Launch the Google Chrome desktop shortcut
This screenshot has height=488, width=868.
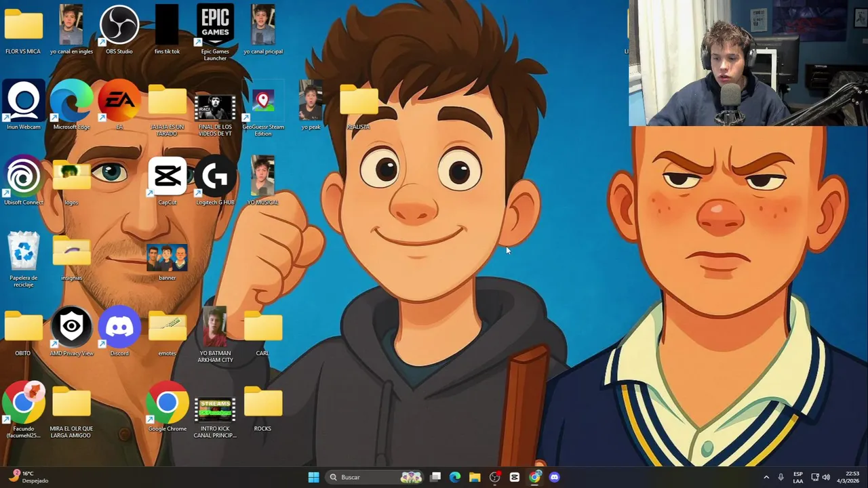click(167, 407)
